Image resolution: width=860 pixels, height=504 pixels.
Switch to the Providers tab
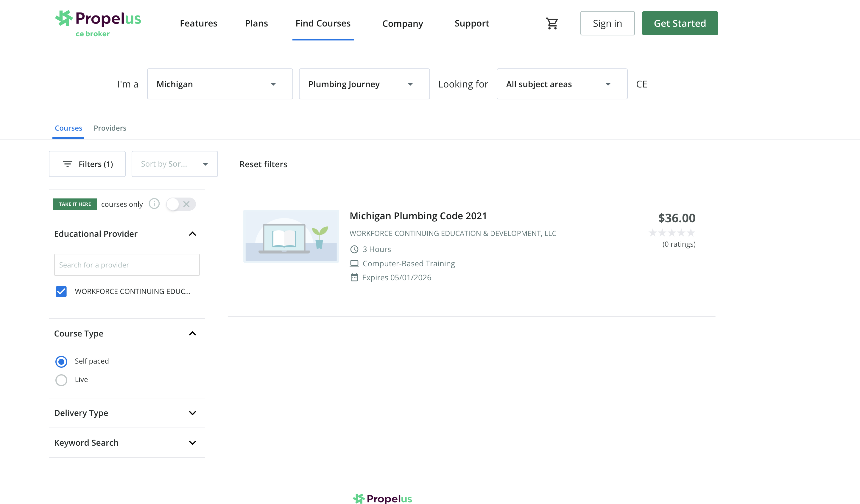pyautogui.click(x=110, y=128)
